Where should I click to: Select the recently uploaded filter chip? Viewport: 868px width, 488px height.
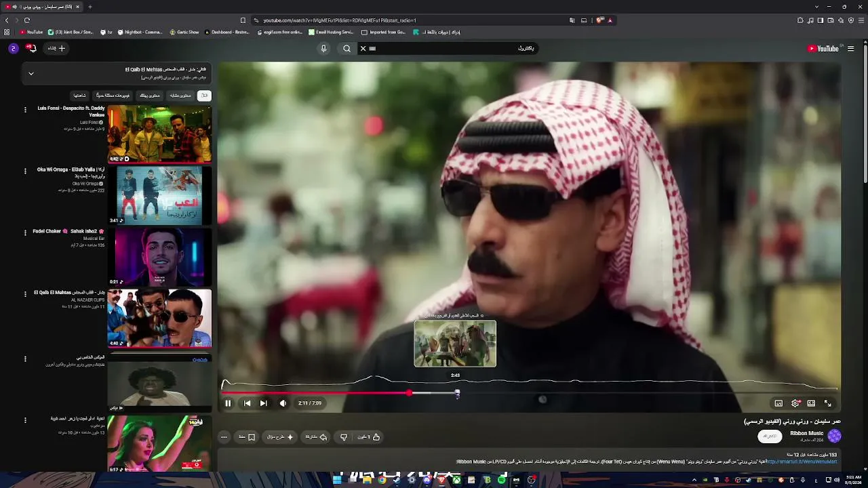click(113, 96)
